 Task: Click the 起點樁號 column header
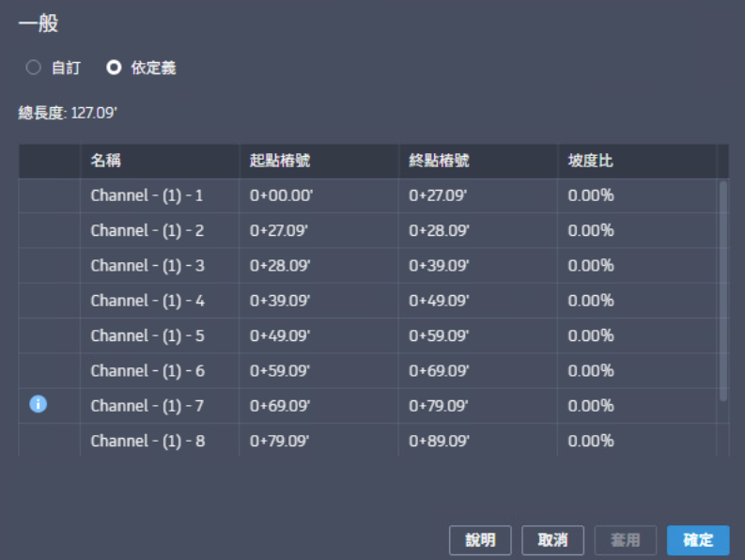(280, 161)
